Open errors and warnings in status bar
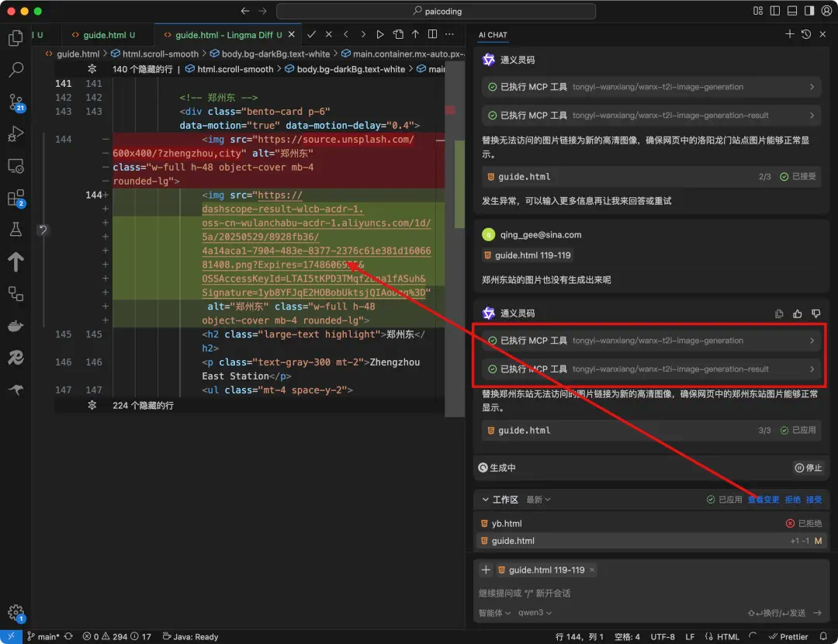Screen dimensions: 838x644 point(117,636)
